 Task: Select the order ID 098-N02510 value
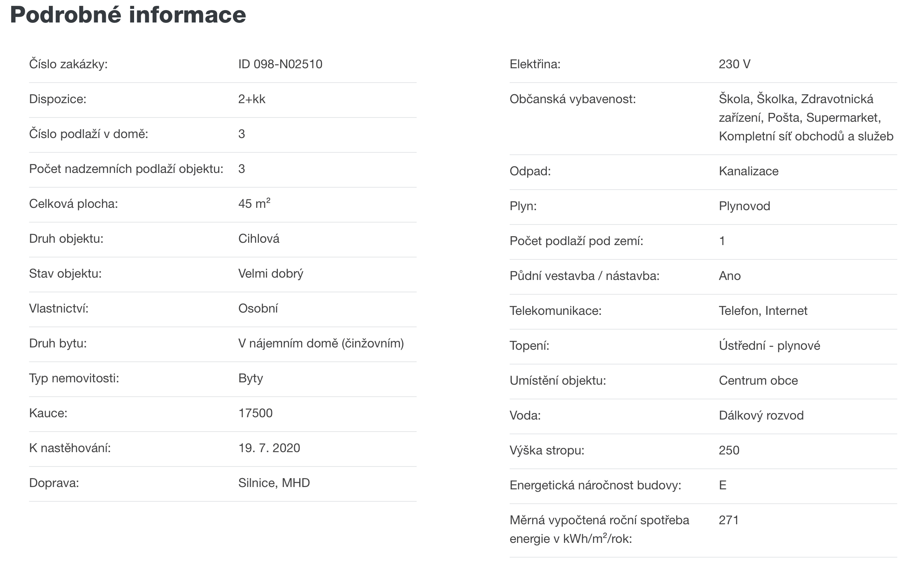[280, 64]
